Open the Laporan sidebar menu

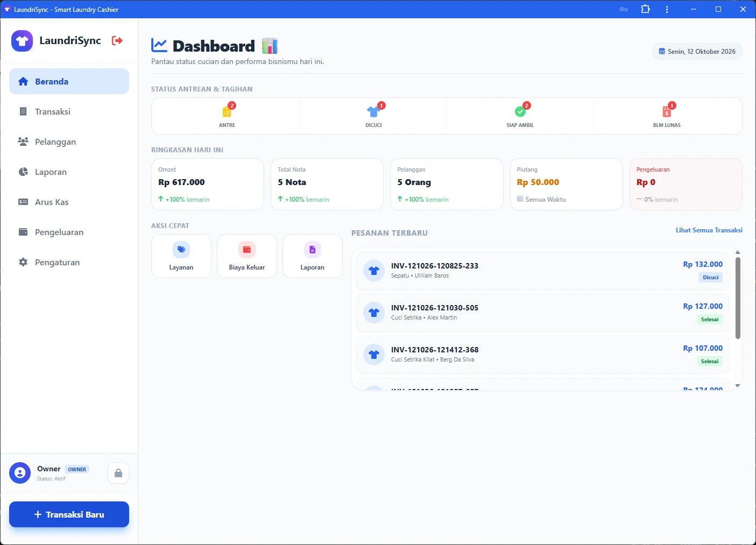(x=69, y=172)
